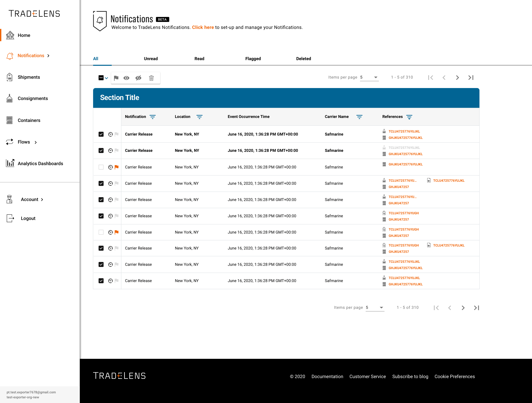Open top Items per page dropdown
532x403 pixels.
[369, 77]
